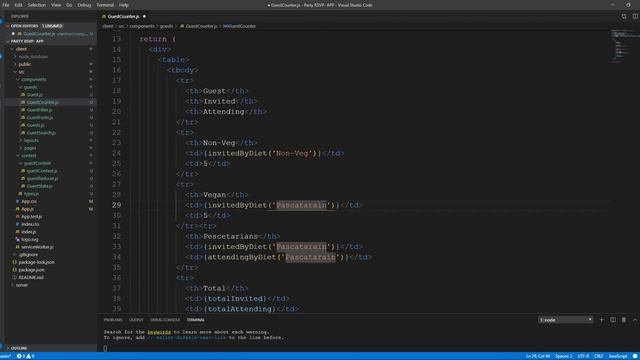Click errors and warnings status bar indicator
The image size is (640, 360).
pyautogui.click(x=25, y=356)
